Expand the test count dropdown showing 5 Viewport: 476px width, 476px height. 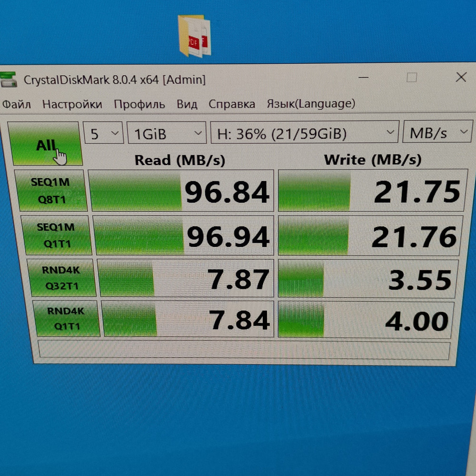point(103,133)
